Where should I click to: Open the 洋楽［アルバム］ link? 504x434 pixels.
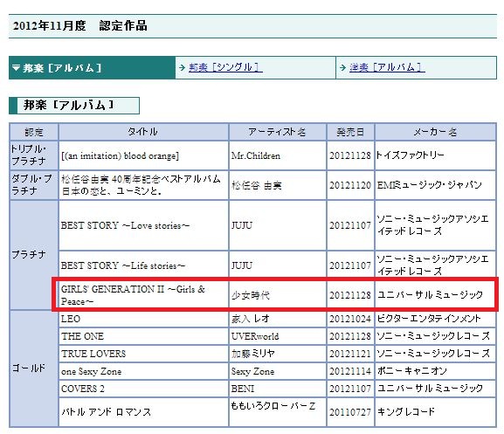(387, 67)
